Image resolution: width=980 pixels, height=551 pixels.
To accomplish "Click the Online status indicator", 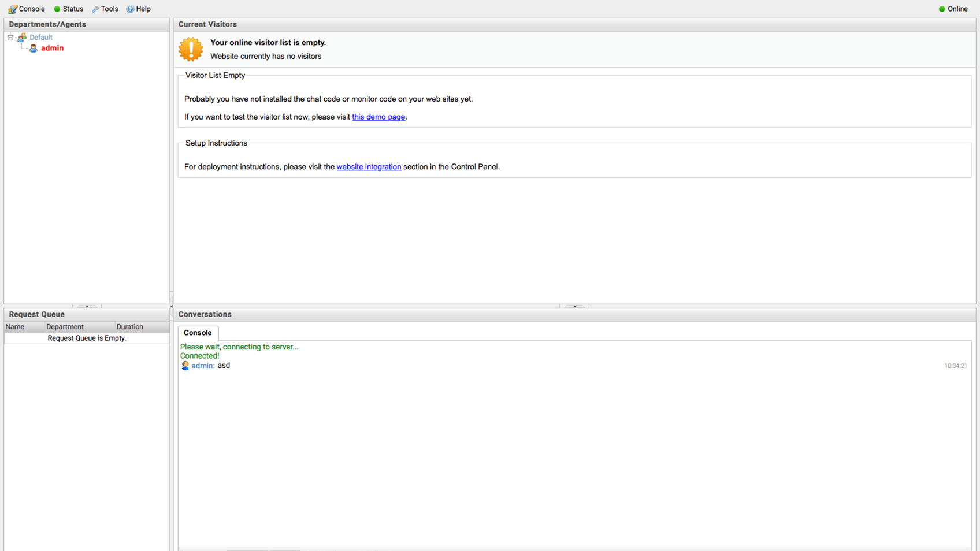I will click(953, 9).
